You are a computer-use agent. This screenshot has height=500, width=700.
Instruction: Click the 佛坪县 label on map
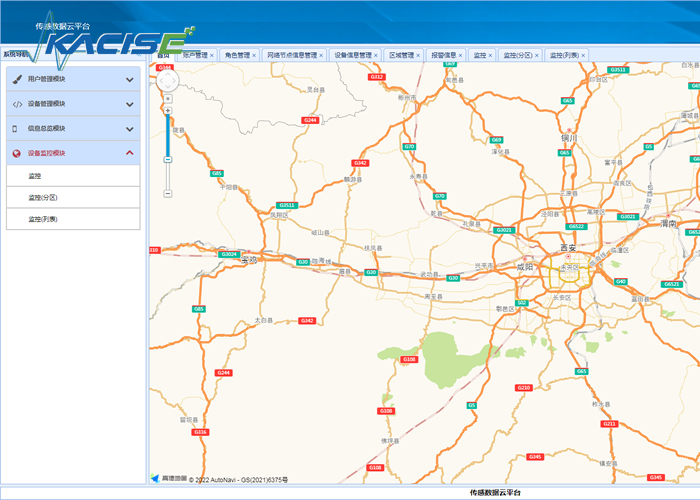tap(390, 441)
